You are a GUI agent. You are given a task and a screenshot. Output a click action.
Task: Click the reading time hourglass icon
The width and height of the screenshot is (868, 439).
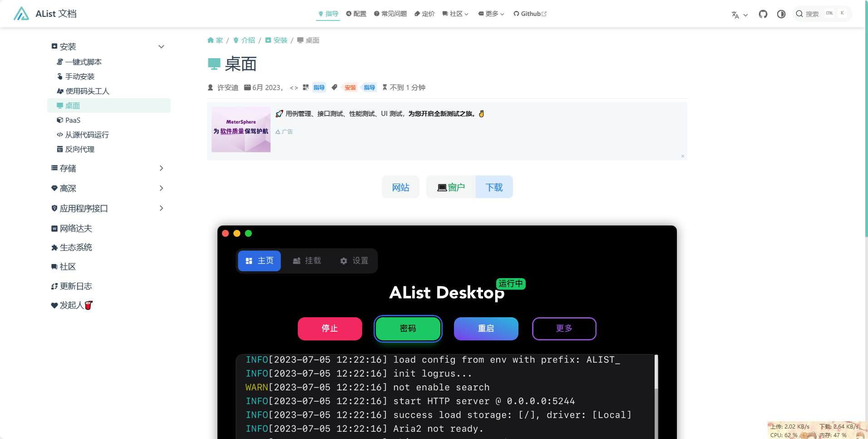[x=385, y=87]
